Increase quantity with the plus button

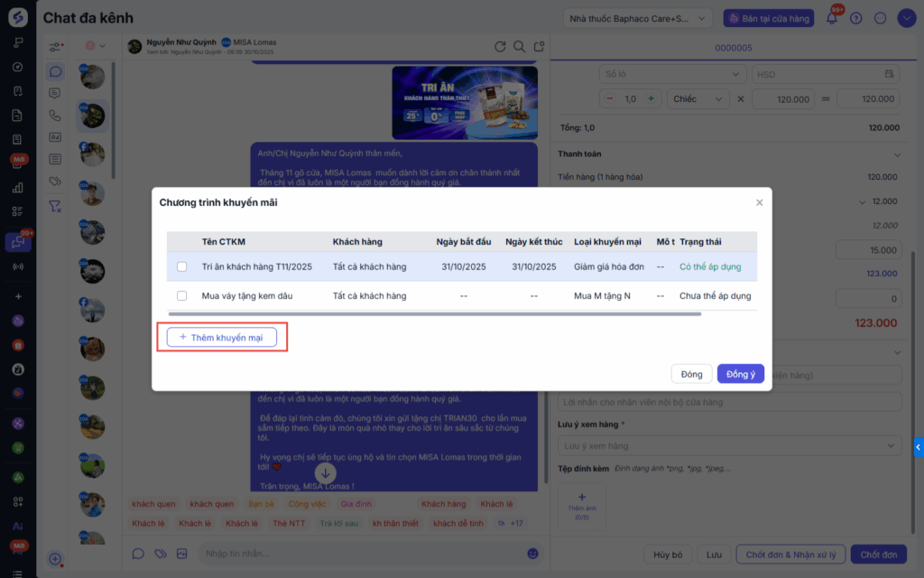click(651, 98)
